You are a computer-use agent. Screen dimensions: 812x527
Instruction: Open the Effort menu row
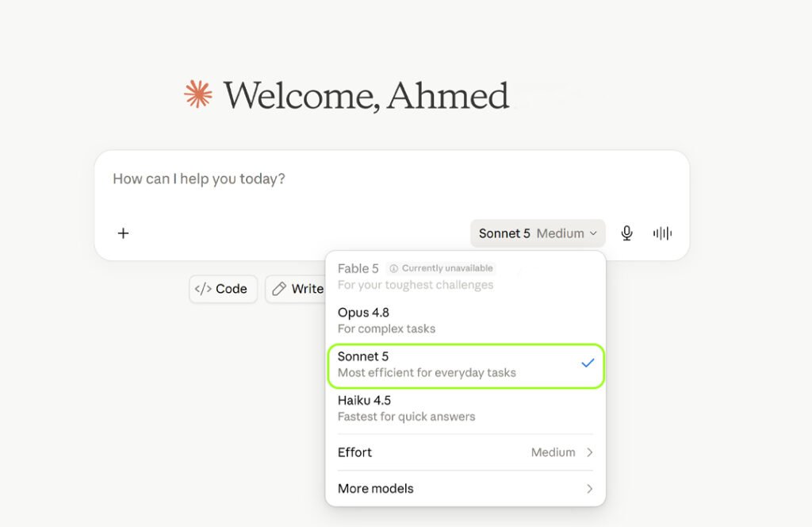(x=465, y=452)
